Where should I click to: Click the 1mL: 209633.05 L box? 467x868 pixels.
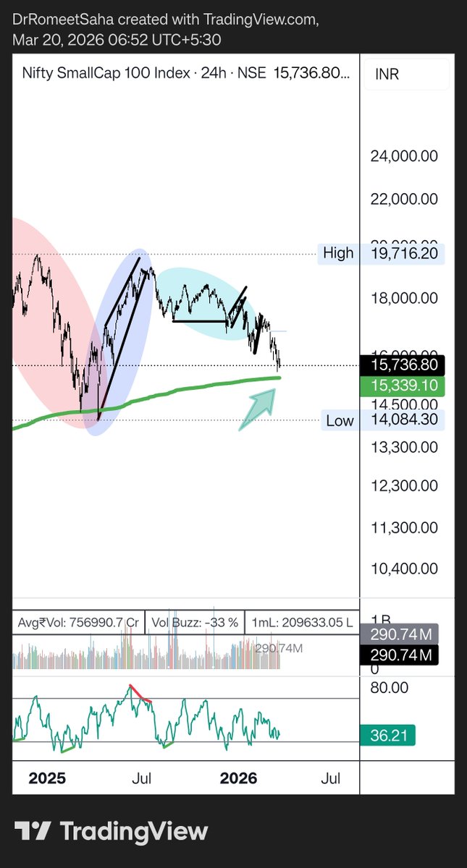click(x=302, y=622)
